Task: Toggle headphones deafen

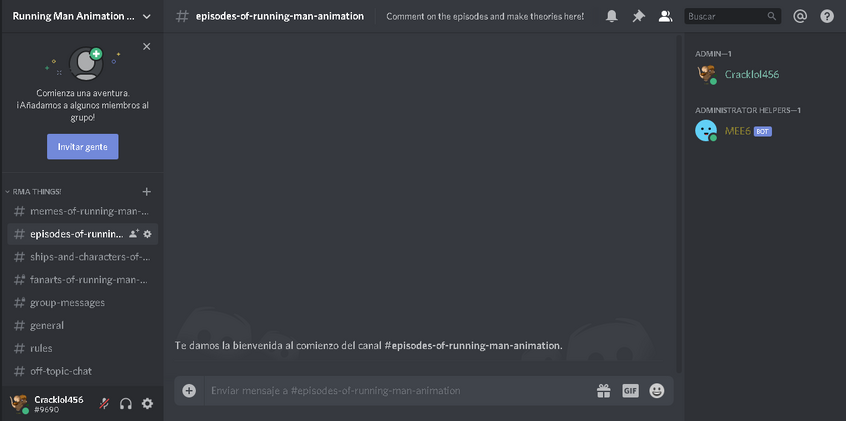Action: point(126,404)
